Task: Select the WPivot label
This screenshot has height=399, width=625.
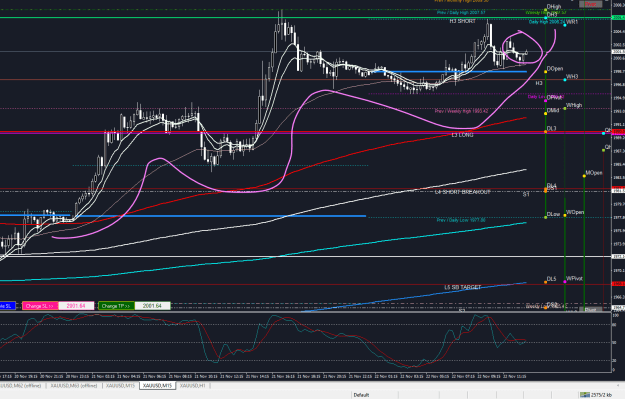Action: (x=574, y=278)
